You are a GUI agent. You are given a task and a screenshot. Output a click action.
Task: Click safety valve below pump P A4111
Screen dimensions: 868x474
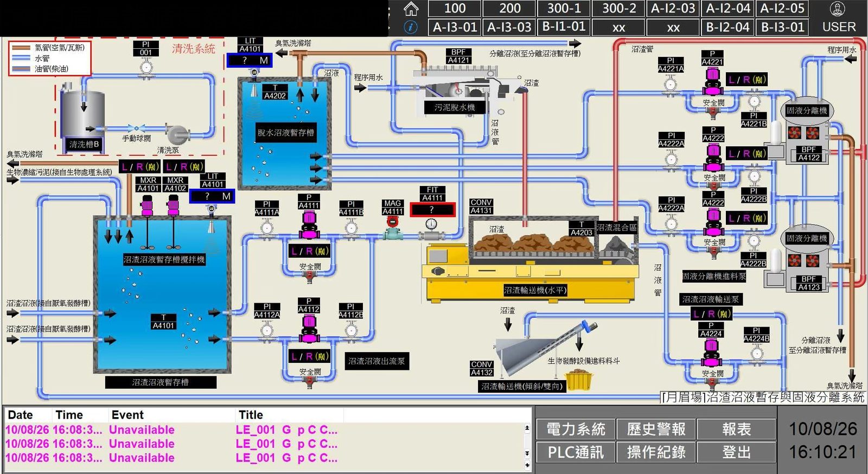click(x=310, y=276)
